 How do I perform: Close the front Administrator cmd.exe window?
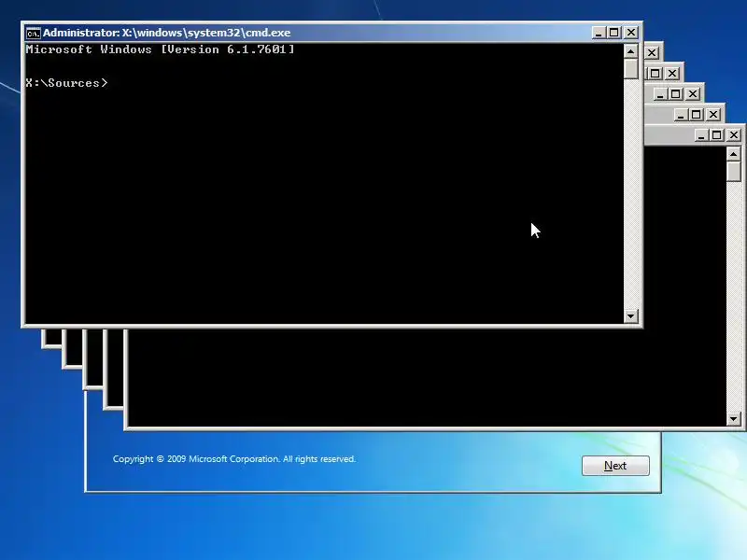coord(631,33)
